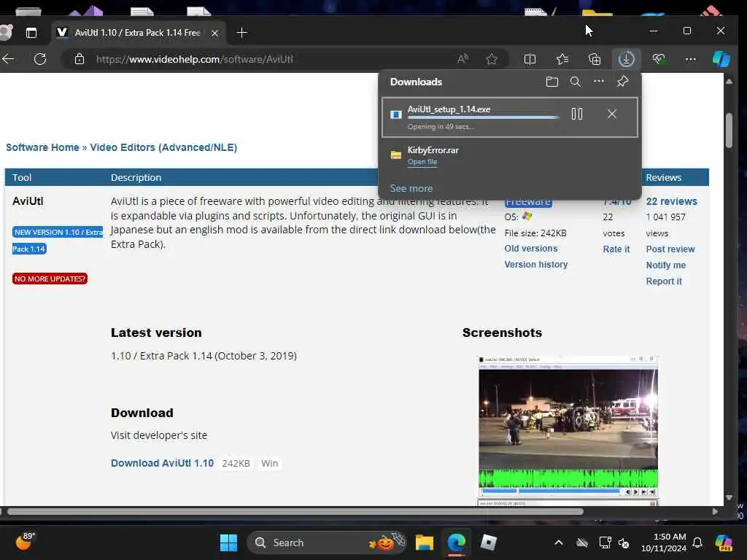The height and width of the screenshot is (560, 747).
Task: Open file link for KirbyError.rar
Action: tap(422, 162)
